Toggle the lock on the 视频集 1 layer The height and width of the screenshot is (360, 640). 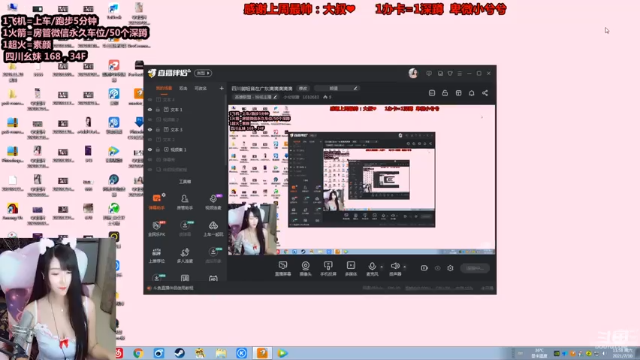[x=158, y=150]
